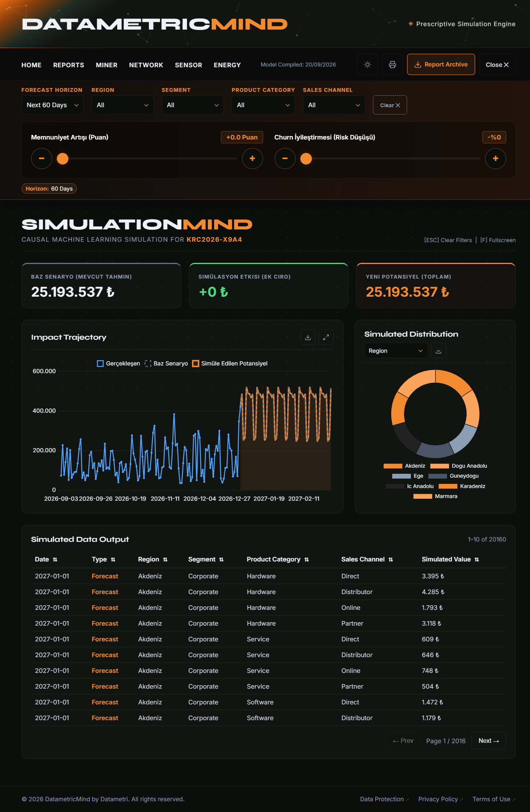Open the Product Category filter dropdown
Image resolution: width=530 pixels, height=812 pixels.
coord(263,105)
